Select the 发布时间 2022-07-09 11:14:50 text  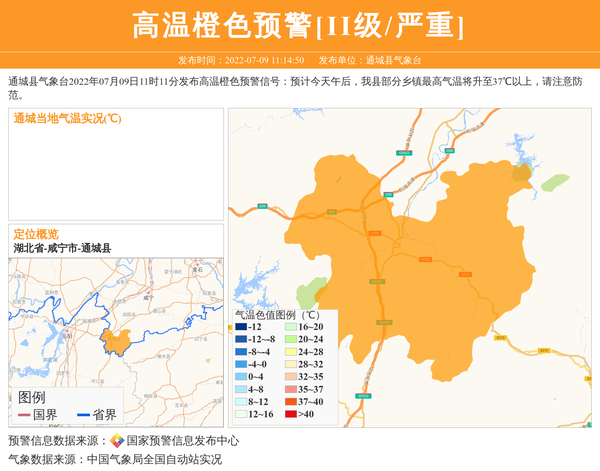point(241,60)
